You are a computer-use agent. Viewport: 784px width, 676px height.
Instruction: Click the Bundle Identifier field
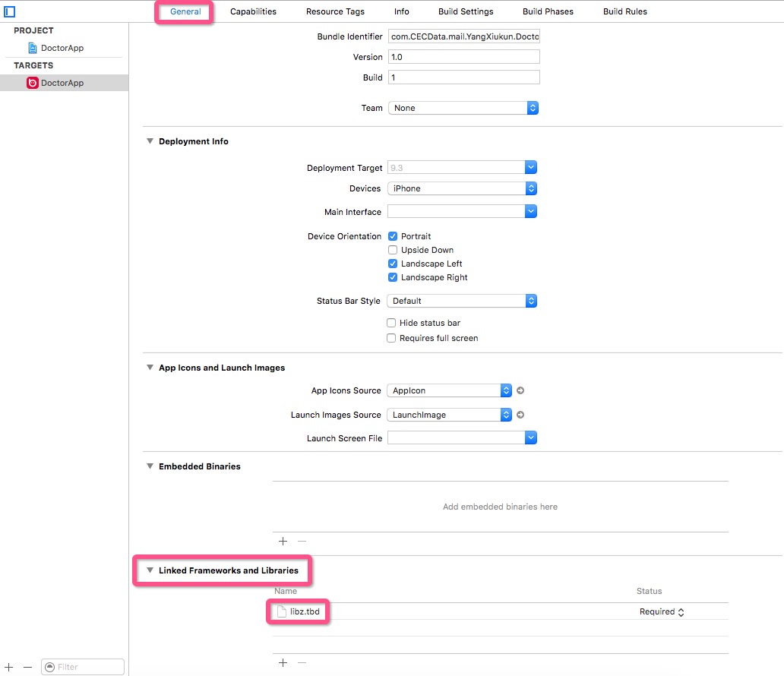click(464, 36)
